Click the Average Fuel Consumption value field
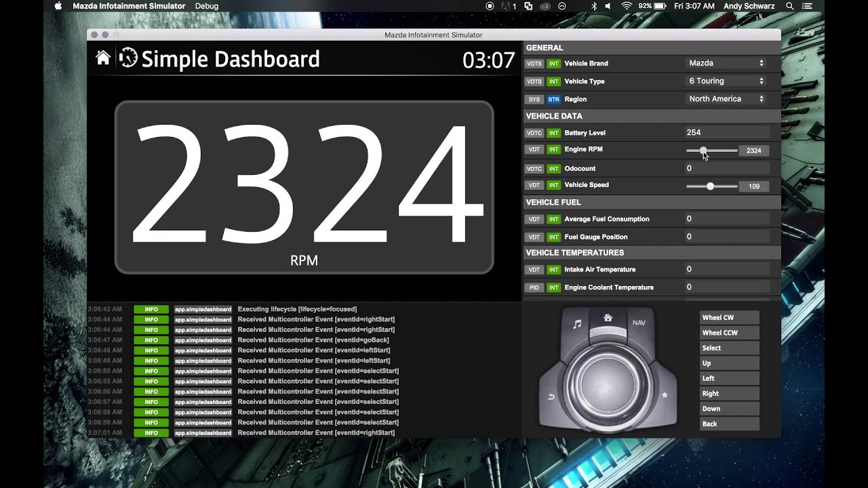 click(x=727, y=219)
